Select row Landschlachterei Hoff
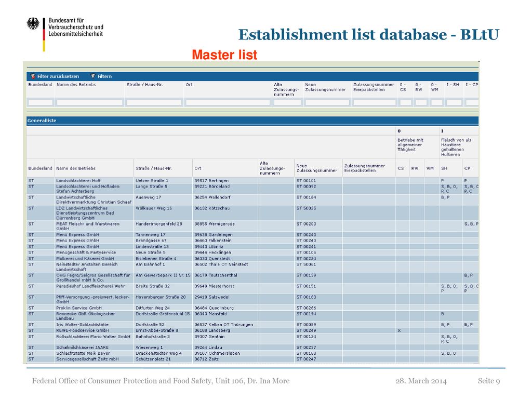532x399 pixels. click(x=252, y=180)
